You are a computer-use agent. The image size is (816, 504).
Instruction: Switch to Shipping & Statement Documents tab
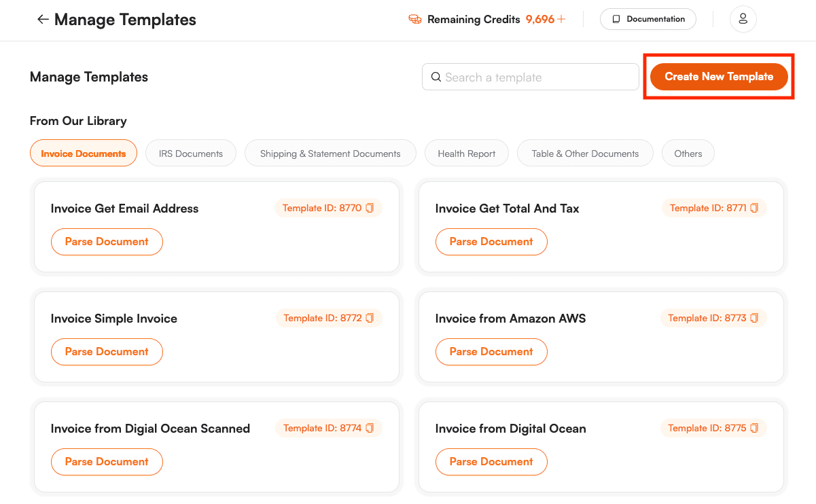click(x=330, y=154)
